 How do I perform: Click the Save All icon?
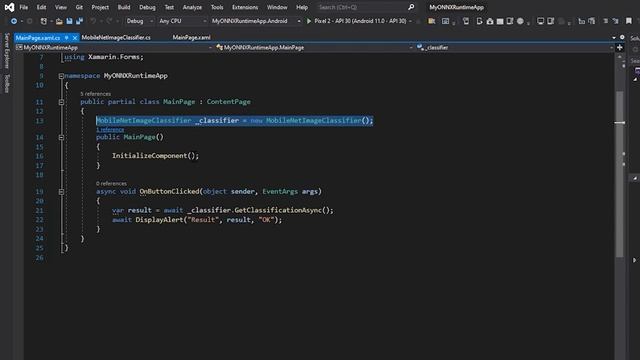79,21
